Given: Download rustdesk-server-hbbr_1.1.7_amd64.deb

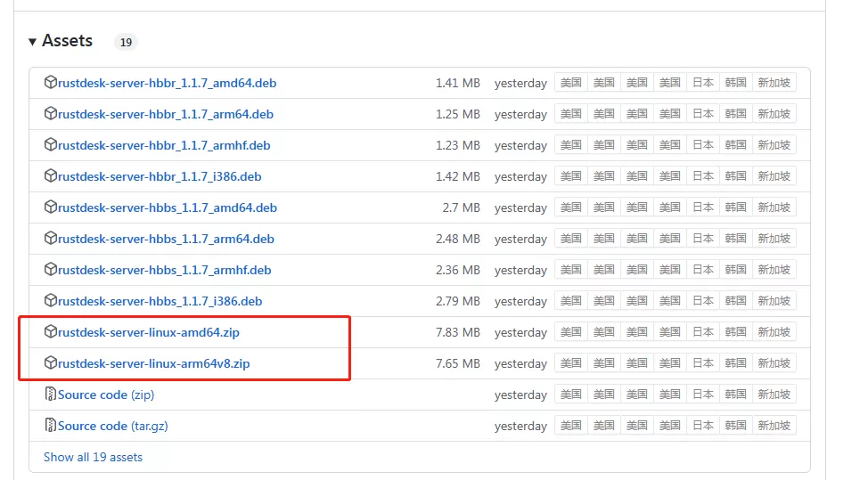Looking at the screenshot, I should [168, 83].
